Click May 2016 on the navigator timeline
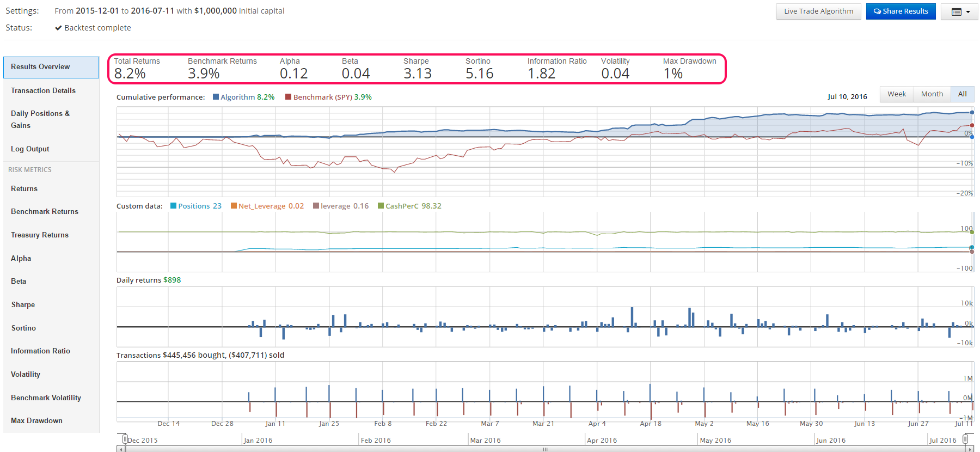The height and width of the screenshot is (452, 980). pos(715,440)
